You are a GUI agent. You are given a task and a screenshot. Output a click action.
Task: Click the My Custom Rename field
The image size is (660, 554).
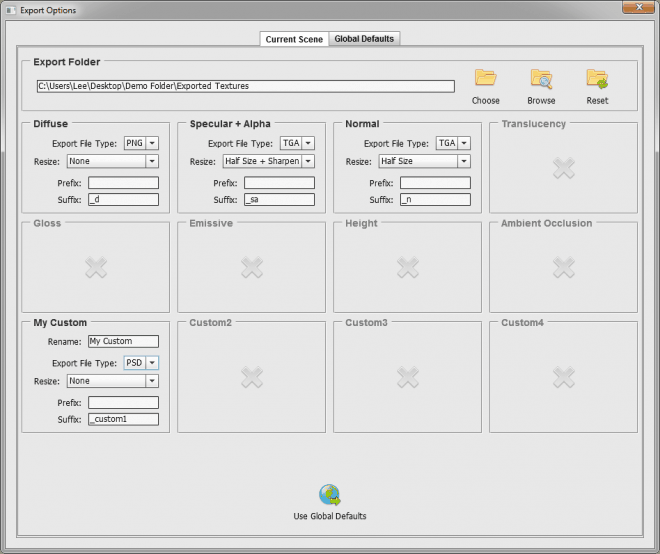pyautogui.click(x=123, y=341)
